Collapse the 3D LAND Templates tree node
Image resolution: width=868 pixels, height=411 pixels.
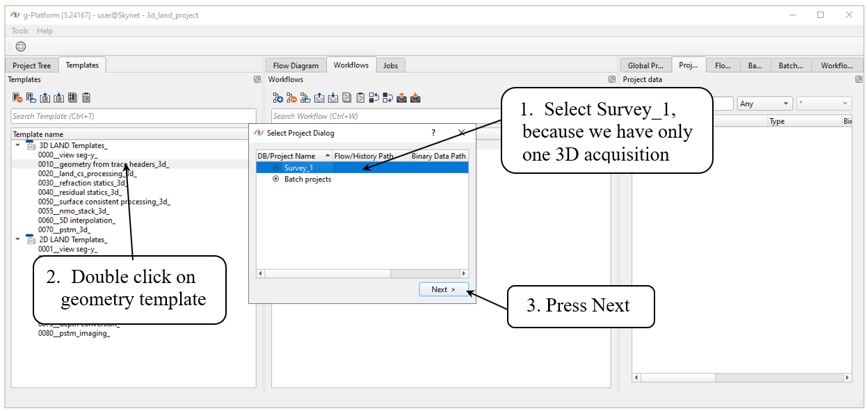pos(18,145)
